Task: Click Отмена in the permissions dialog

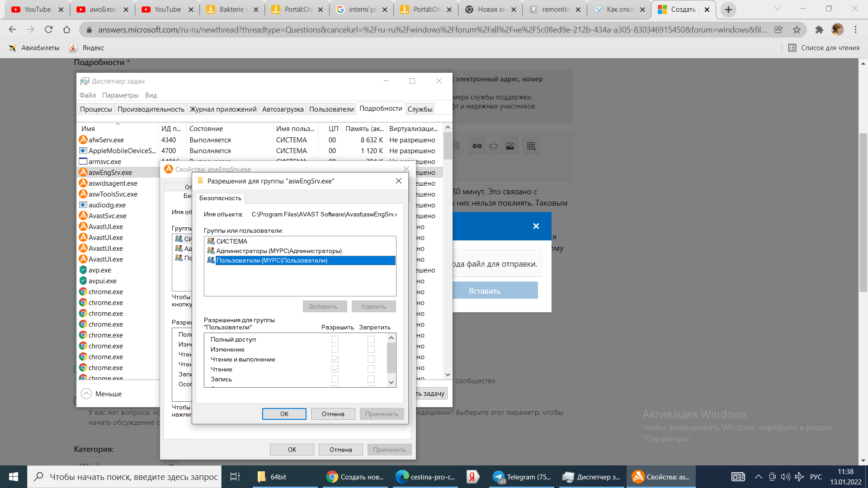Action: (x=333, y=414)
